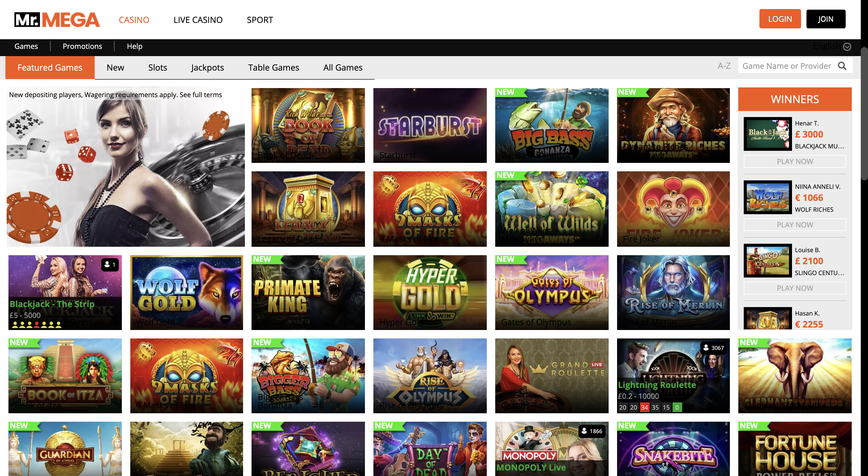
Task: Open Lightning Roulette live table
Action: 673,376
